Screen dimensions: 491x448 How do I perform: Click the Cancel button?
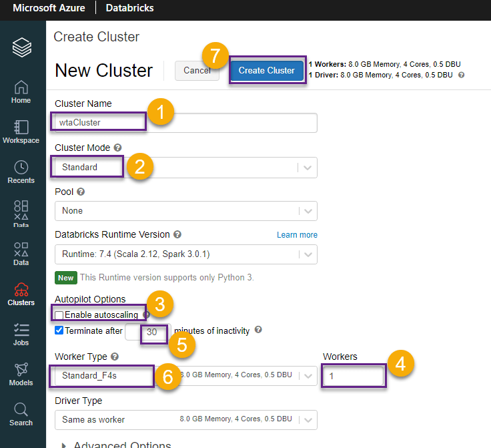click(x=197, y=70)
